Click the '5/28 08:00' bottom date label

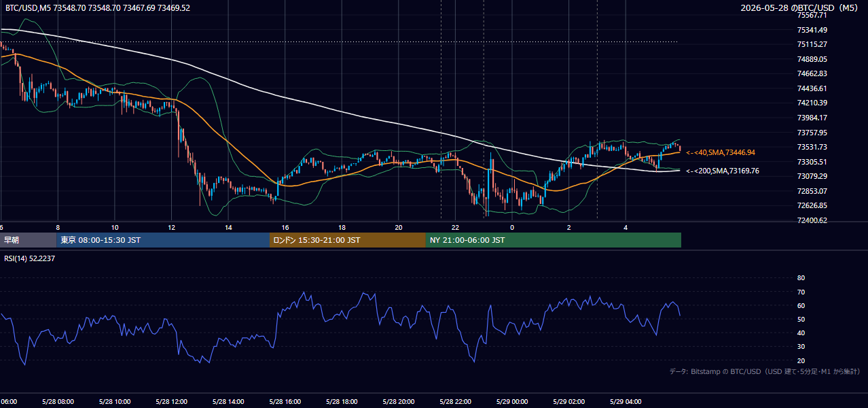point(58,402)
